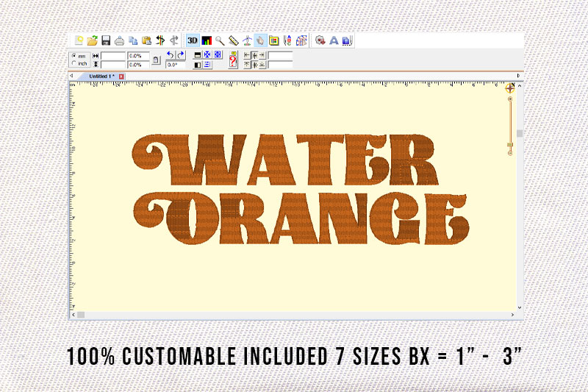Select the hand pan tool
This screenshot has width=588, height=392.
[260, 40]
